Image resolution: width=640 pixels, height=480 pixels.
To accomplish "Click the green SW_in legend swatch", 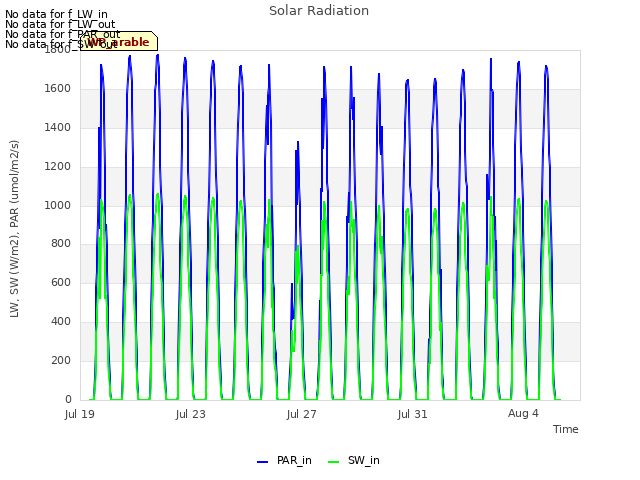I will (x=333, y=462).
